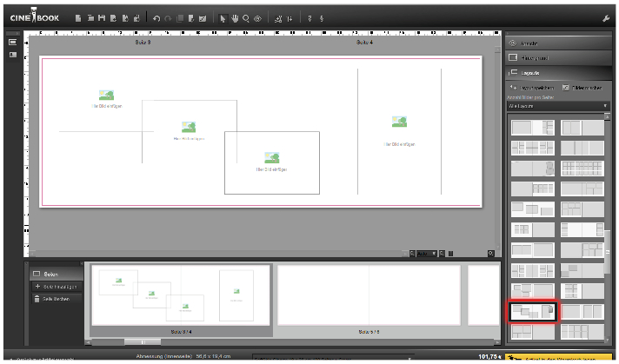Click the redo arrow icon
Image resolution: width=619 pixels, height=364 pixels.
click(x=168, y=18)
